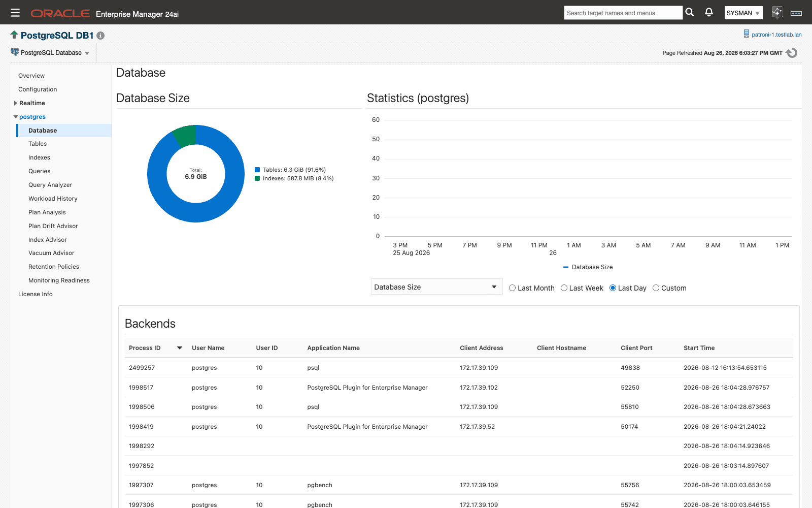This screenshot has height=508, width=812.
Task: Click the Start Time column header
Action: [699, 348]
